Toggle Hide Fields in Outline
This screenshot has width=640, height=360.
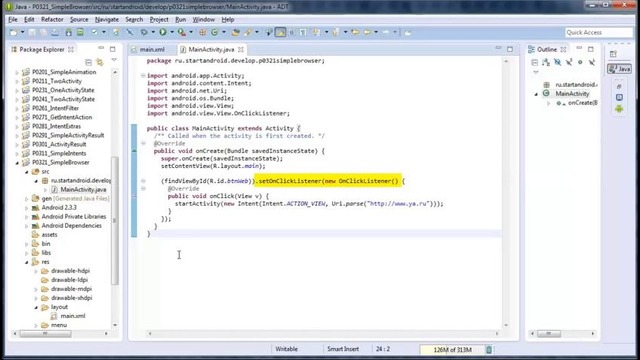click(557, 62)
